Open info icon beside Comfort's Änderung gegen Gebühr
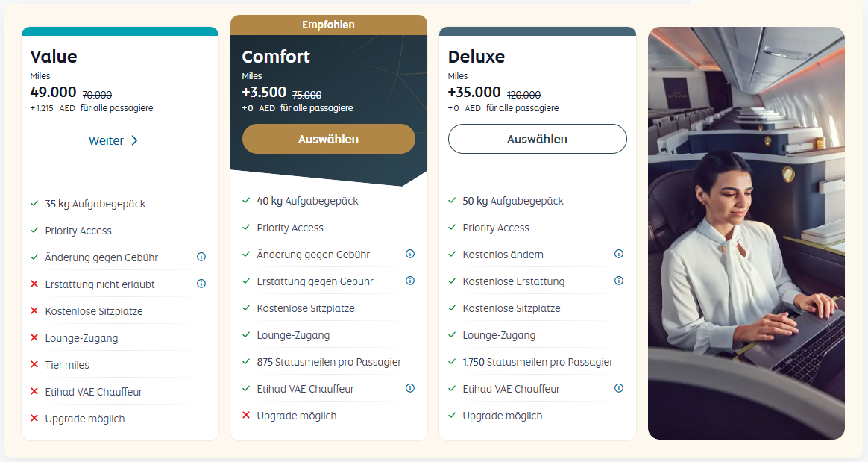868x462 pixels. pos(409,254)
